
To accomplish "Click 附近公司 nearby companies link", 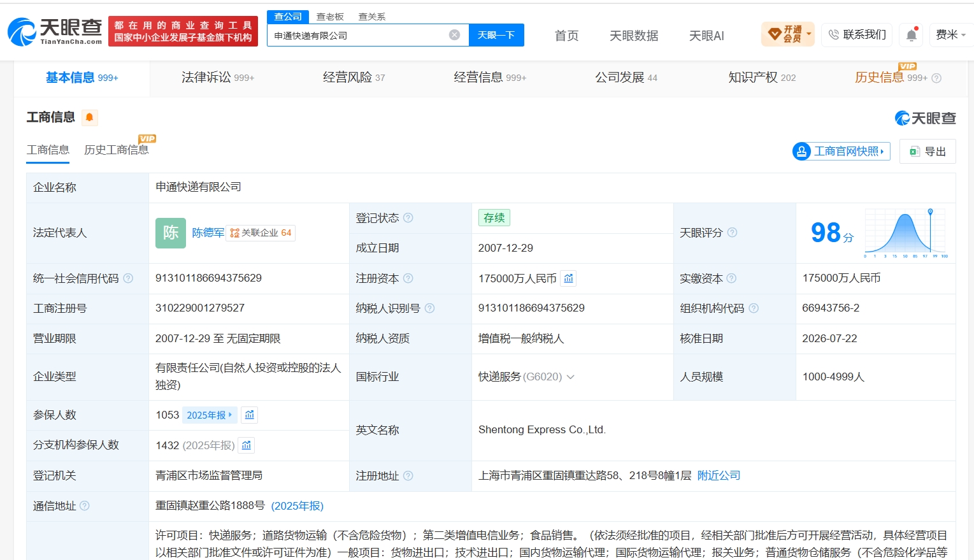I will tap(719, 476).
